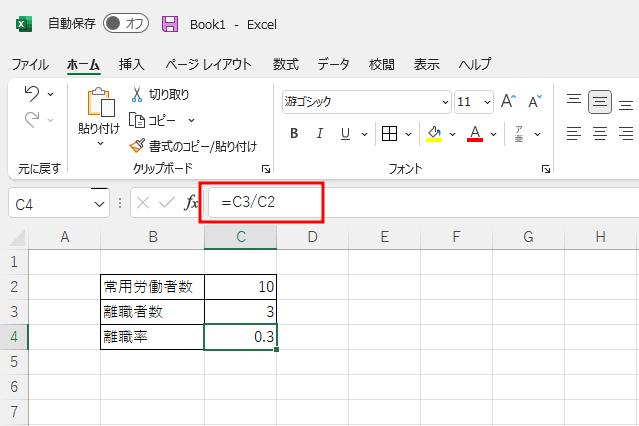Open the clipboard dialog launcher
This screenshot has height=426, width=639.
[266, 169]
